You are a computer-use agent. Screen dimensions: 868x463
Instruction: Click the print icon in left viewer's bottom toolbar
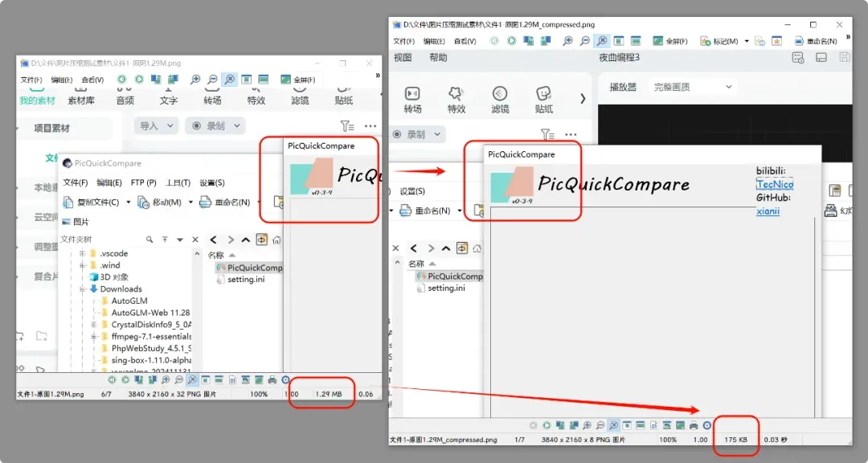pyautogui.click(x=272, y=380)
